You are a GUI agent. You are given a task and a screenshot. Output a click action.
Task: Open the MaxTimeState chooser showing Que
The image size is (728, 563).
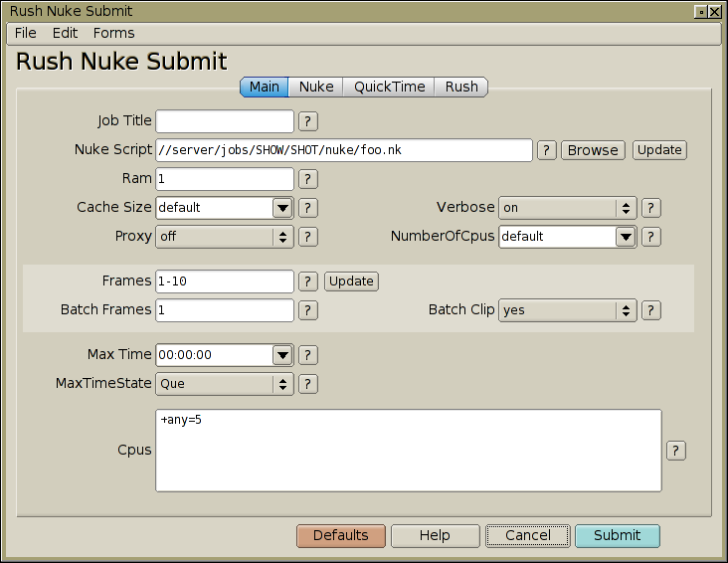point(225,384)
